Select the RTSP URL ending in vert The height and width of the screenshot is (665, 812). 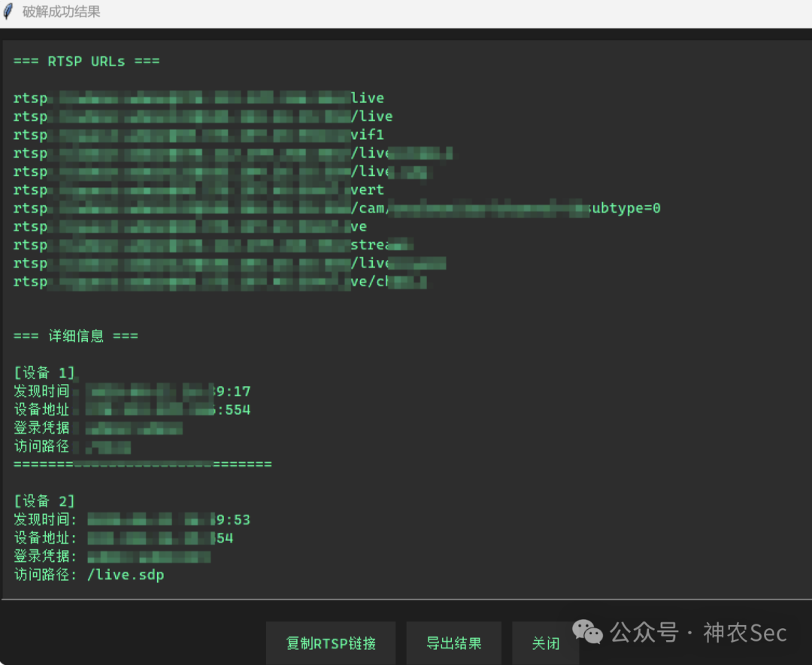click(198, 190)
